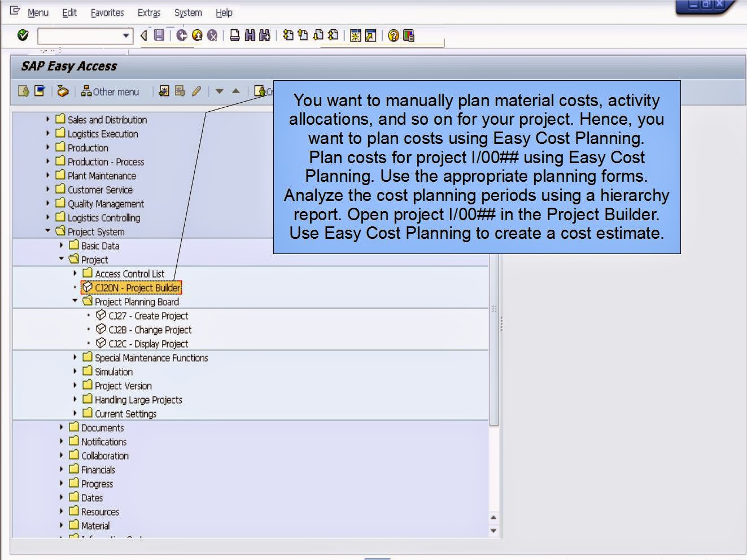Expand Logistics Execution folder

[x=47, y=133]
